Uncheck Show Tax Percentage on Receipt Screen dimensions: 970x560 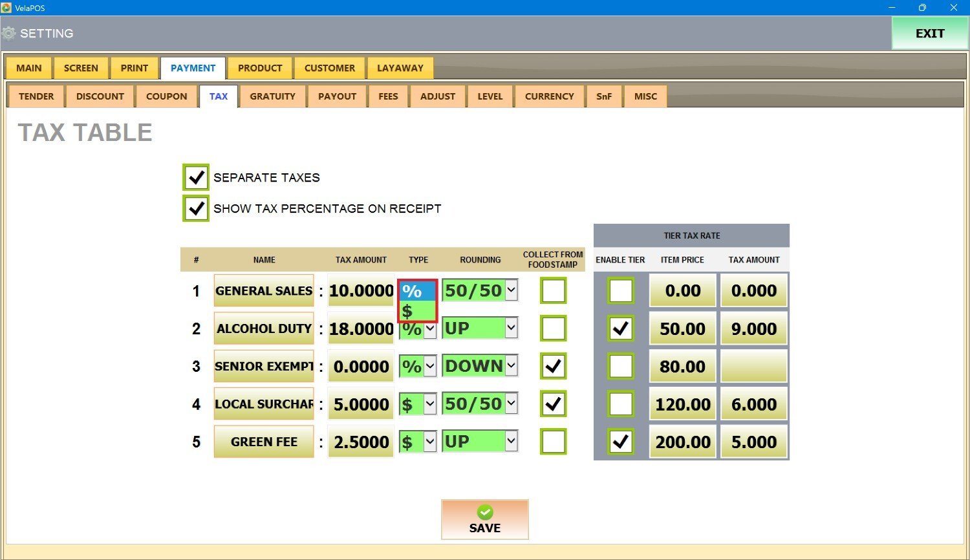tap(196, 208)
